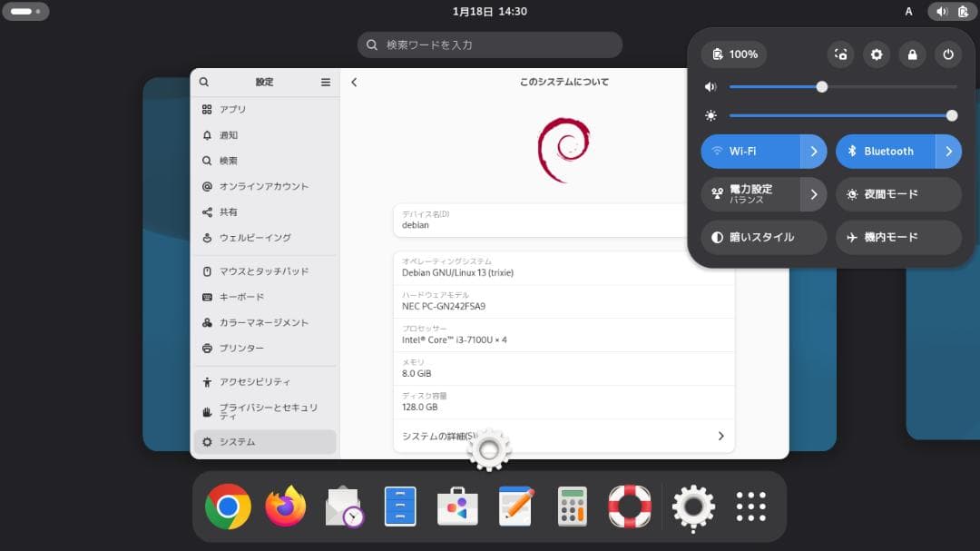This screenshot has height=551, width=980.
Task: Adjust the volume slider
Action: 822,86
